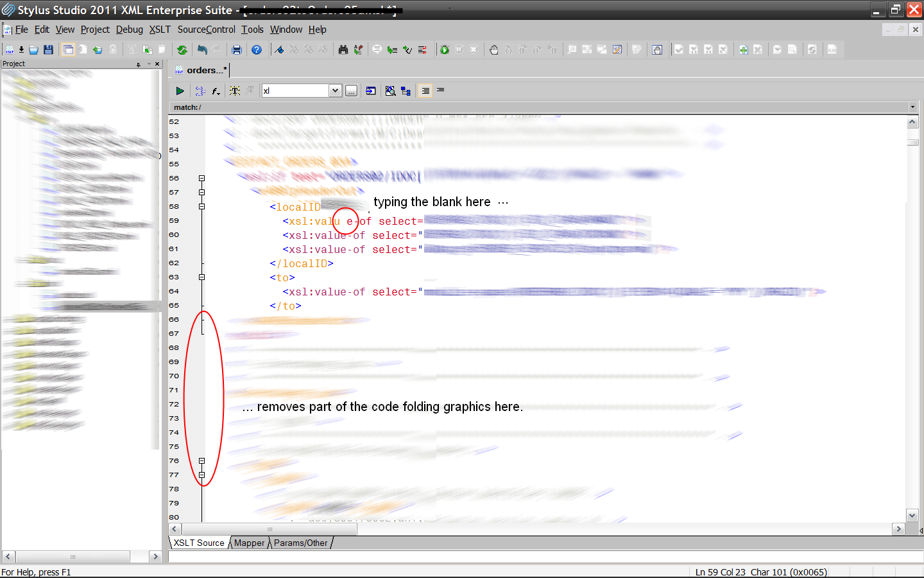Start debugging with the green bug-run icon
Screen dimensions: 924x578
(x=444, y=49)
